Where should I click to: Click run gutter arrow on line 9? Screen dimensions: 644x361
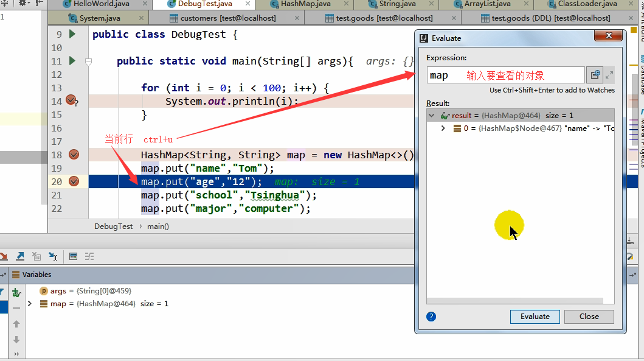coord(72,34)
